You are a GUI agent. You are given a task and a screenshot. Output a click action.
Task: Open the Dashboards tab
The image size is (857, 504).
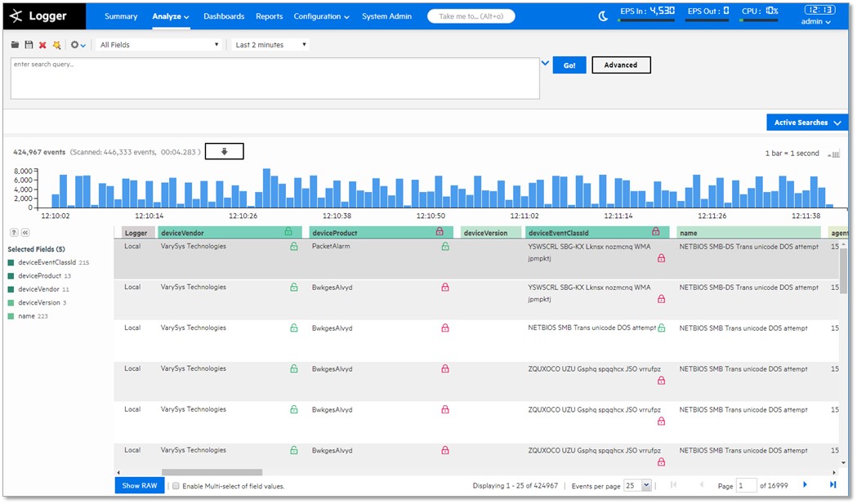pos(224,16)
